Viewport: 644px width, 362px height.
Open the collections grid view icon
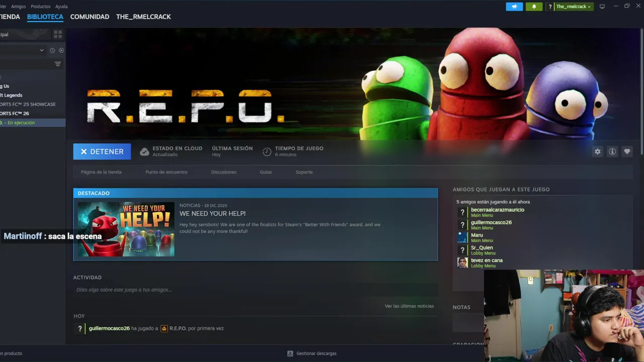[x=58, y=34]
